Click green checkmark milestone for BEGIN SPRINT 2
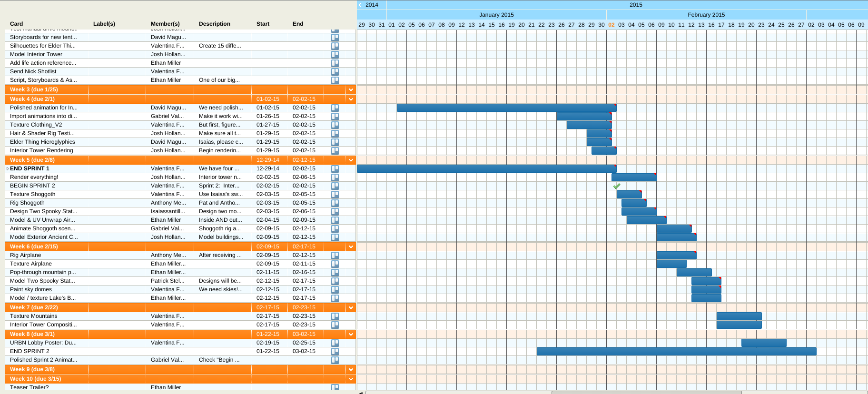This screenshot has width=868, height=394. 617,186
